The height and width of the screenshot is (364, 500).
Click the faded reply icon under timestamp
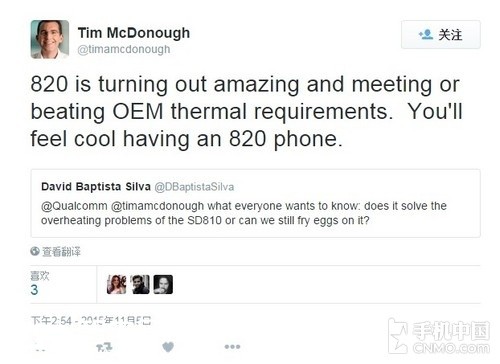(41, 349)
